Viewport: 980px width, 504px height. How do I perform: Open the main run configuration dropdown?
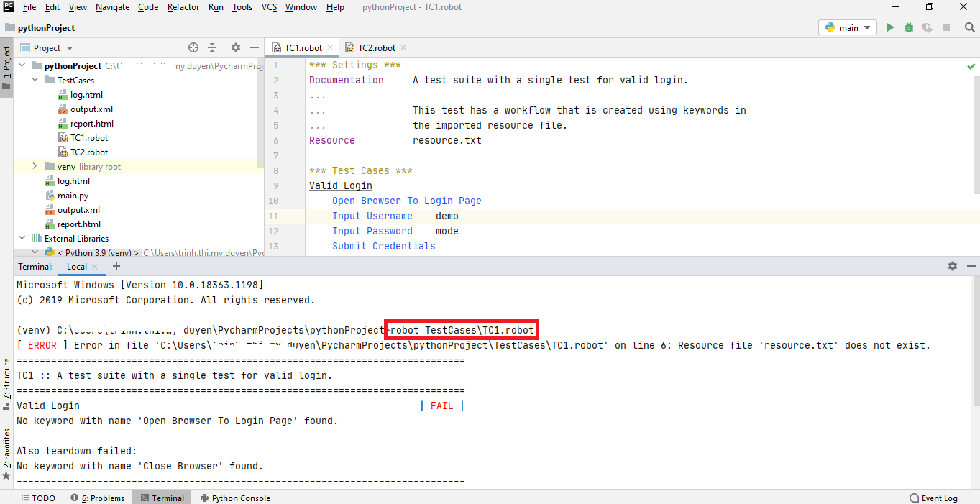point(847,27)
